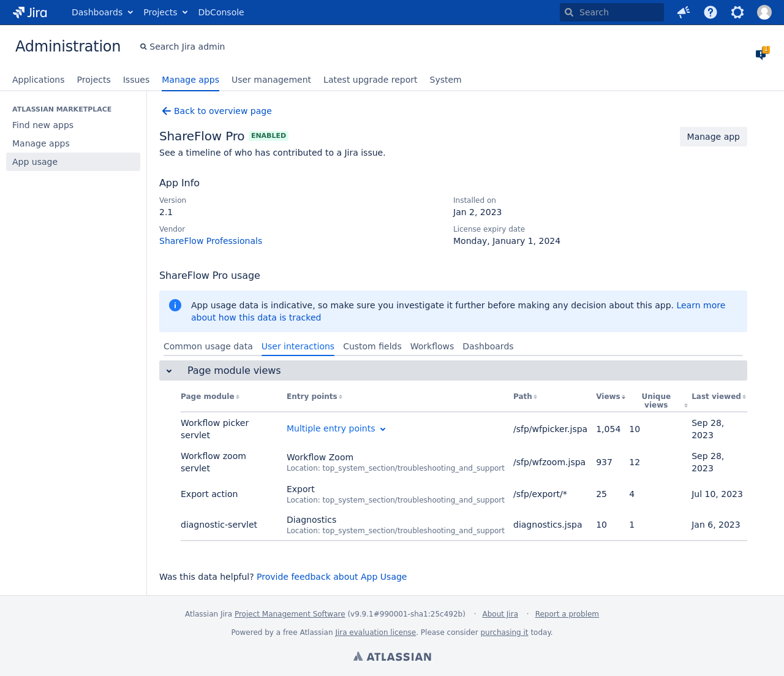Click Back to overview page link

pyautogui.click(x=223, y=111)
